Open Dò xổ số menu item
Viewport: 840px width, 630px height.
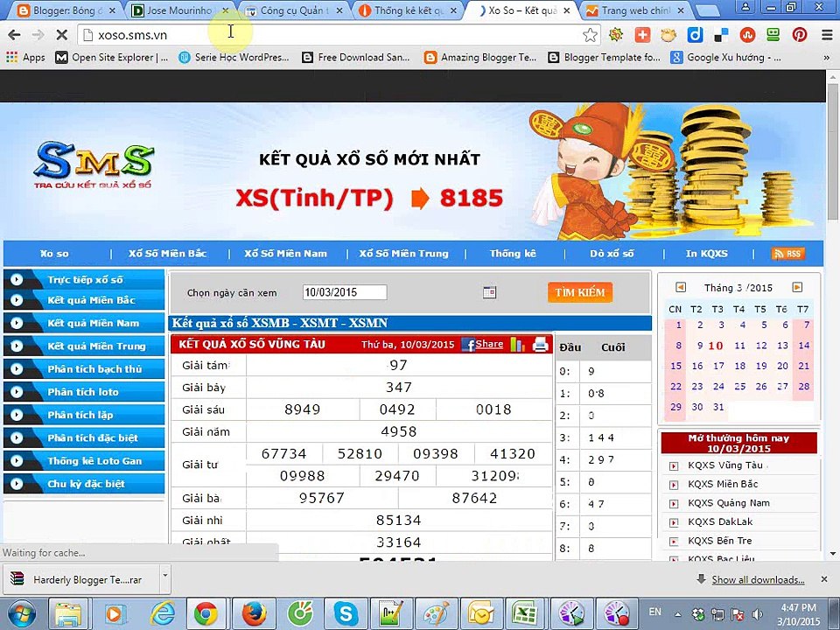tap(612, 254)
